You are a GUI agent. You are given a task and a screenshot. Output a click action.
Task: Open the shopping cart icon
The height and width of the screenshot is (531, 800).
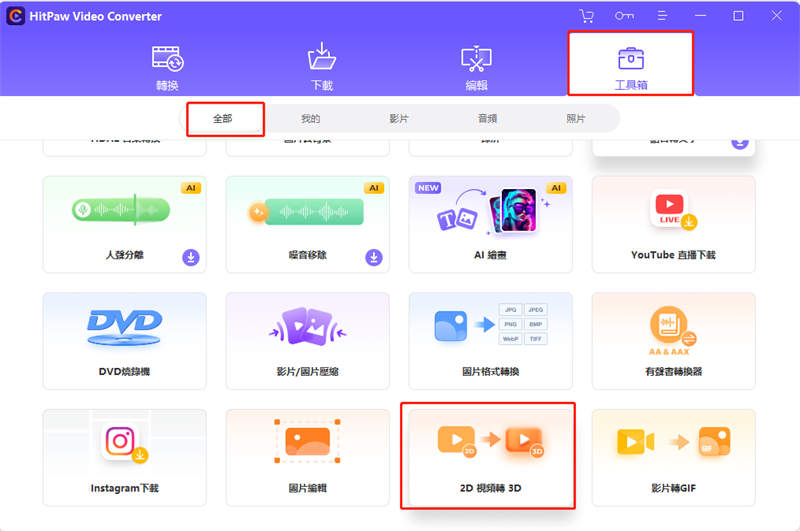tap(587, 16)
